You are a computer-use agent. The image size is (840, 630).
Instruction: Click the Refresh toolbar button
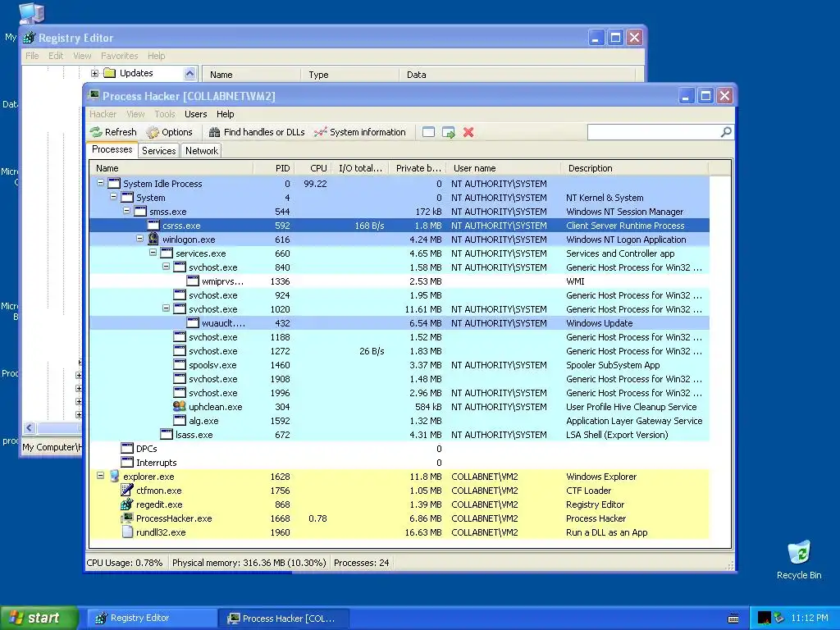pos(113,132)
